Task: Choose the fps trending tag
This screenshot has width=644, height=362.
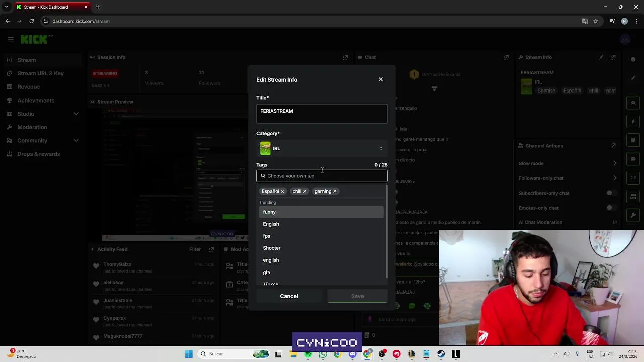Action: point(321,236)
